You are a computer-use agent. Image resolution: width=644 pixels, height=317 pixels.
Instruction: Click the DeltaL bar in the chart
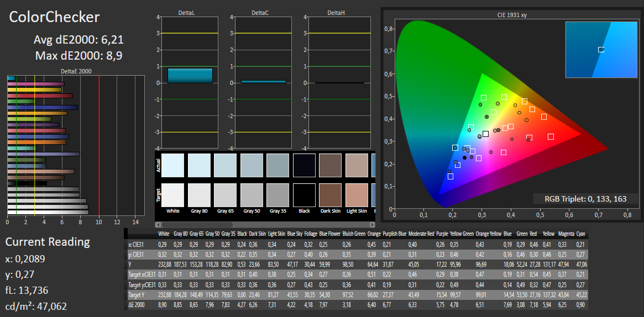(190, 76)
